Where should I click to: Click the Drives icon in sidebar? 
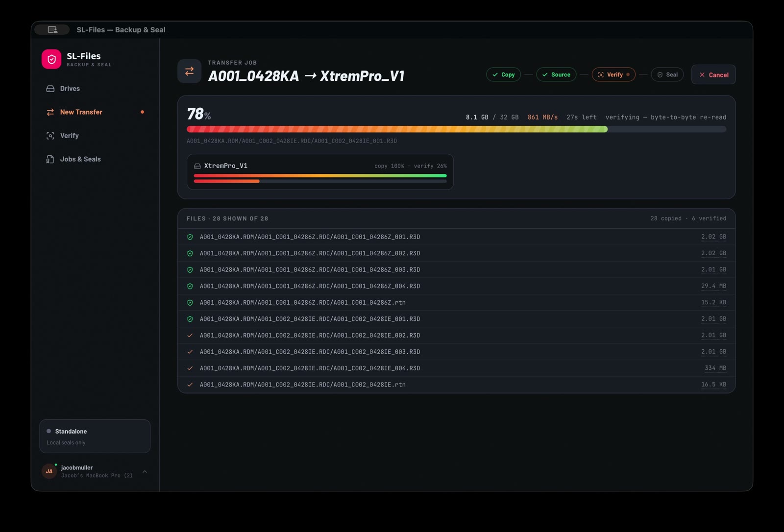click(50, 89)
